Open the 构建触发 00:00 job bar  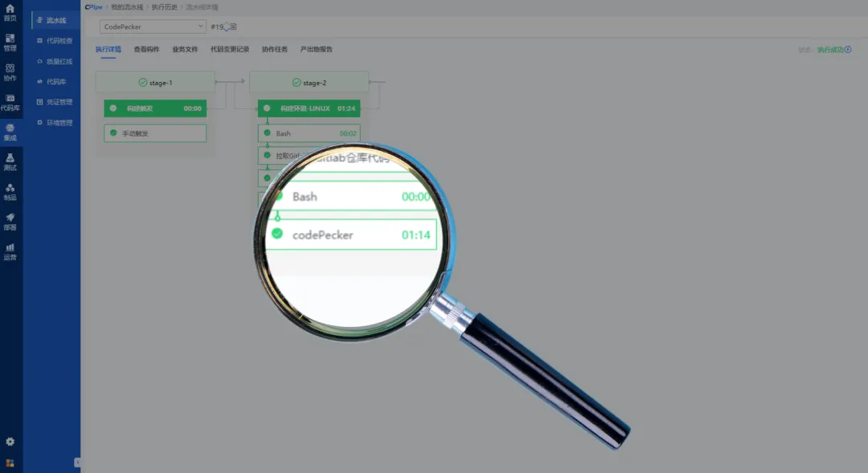point(155,108)
